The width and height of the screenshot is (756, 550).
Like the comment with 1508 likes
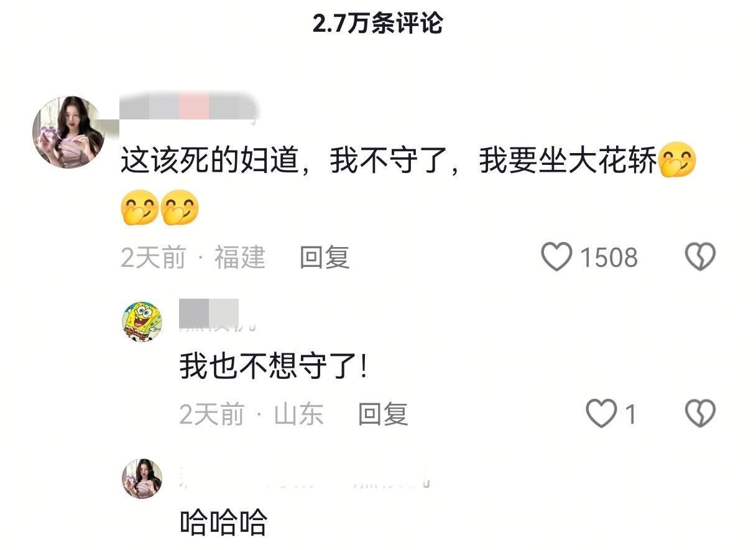point(556,257)
